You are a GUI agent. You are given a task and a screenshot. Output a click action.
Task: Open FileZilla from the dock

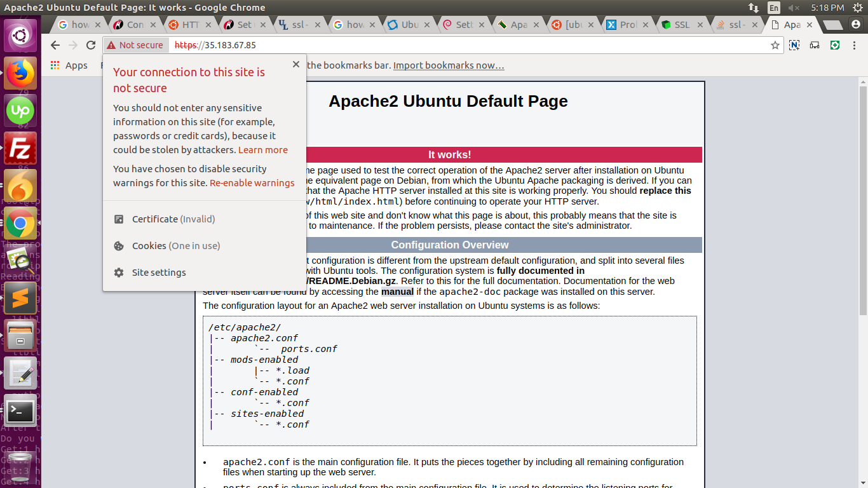click(20, 148)
